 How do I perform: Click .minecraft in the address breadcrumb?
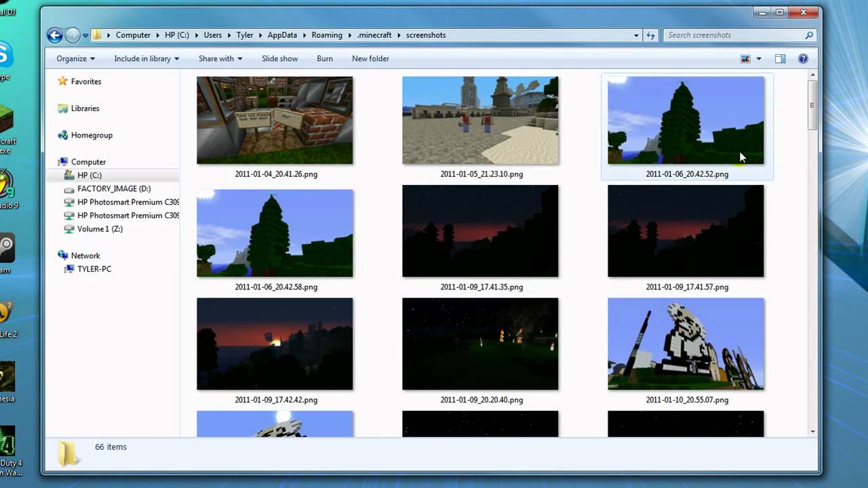pyautogui.click(x=374, y=35)
